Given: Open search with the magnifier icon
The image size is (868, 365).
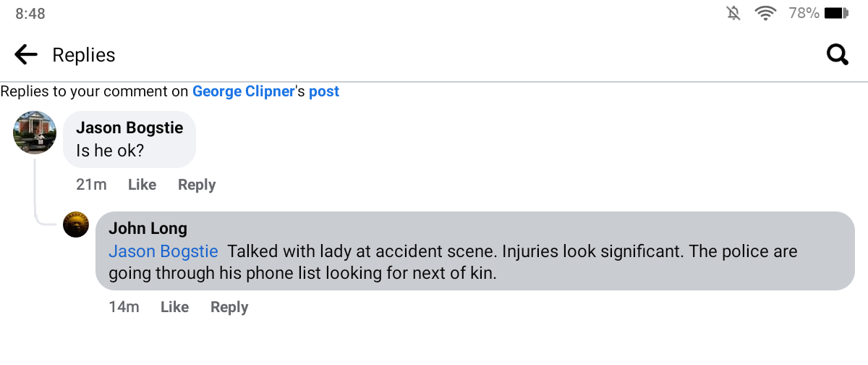Looking at the screenshot, I should coord(837,55).
